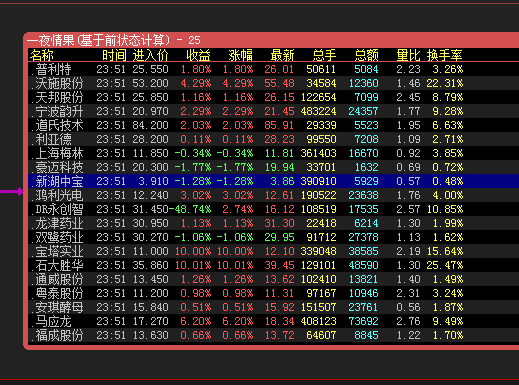Select the 鸿利光电 stock row

point(273,195)
